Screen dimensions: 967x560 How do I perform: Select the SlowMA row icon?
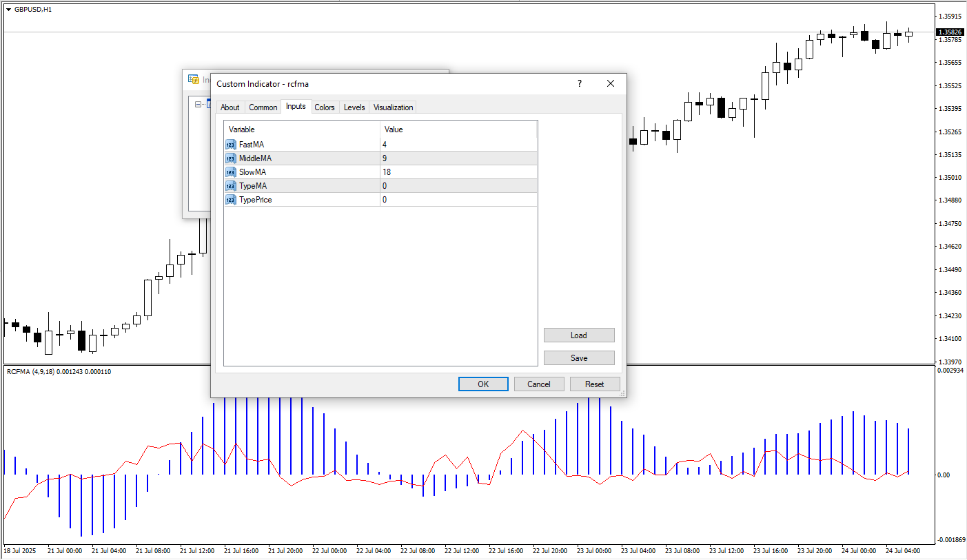[230, 172]
